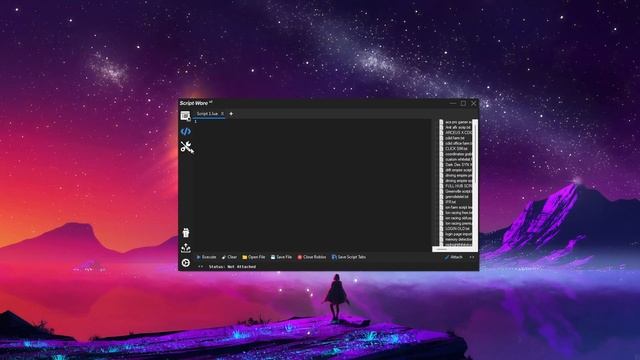Collapse the script list with right arrows
The height and width of the screenshot is (360, 640).
coord(472,257)
